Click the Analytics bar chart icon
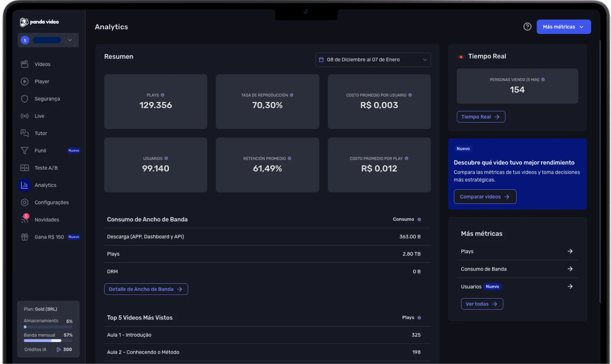 point(25,185)
